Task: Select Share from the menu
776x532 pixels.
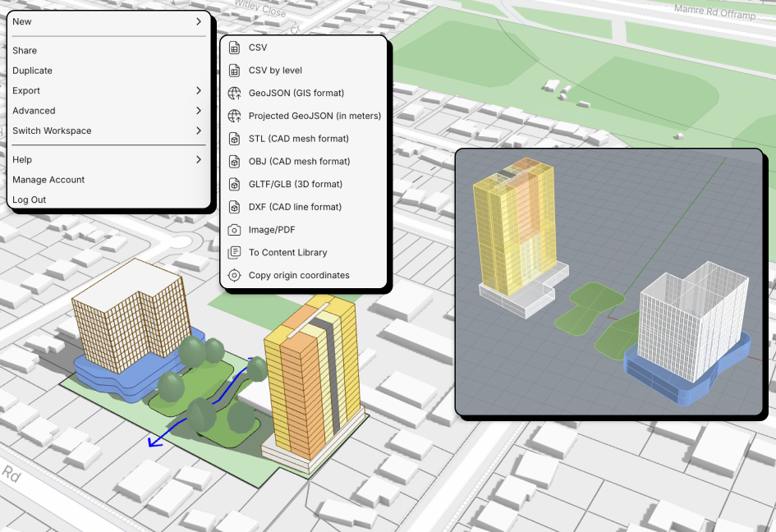Action: tap(25, 51)
